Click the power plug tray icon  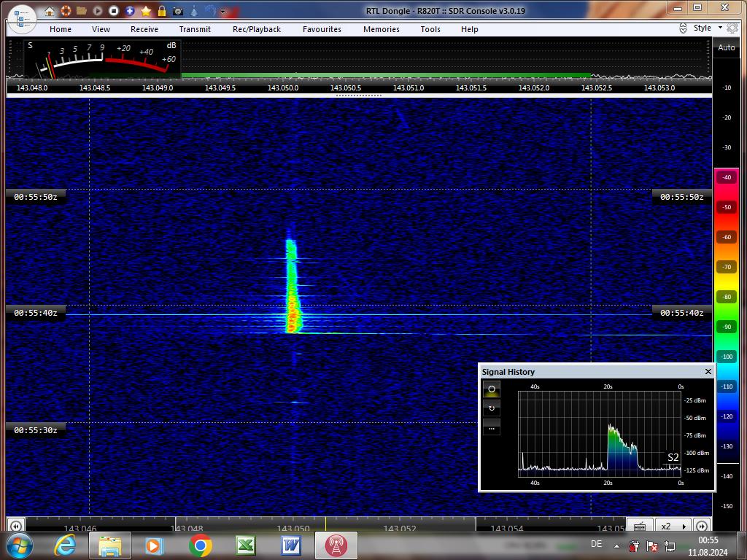pos(634,545)
